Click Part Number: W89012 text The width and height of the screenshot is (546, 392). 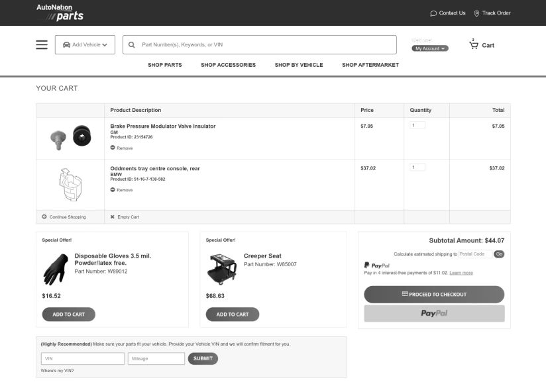tap(101, 271)
